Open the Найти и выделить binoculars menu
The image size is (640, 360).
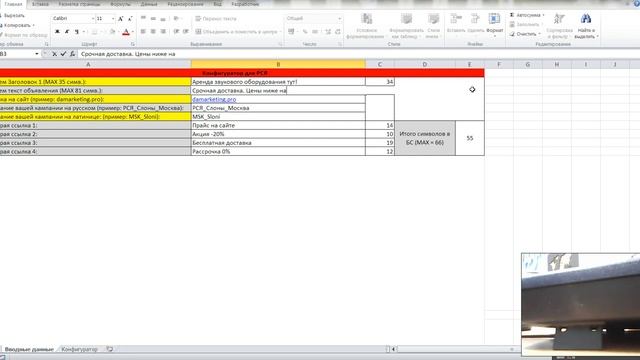pyautogui.click(x=586, y=25)
